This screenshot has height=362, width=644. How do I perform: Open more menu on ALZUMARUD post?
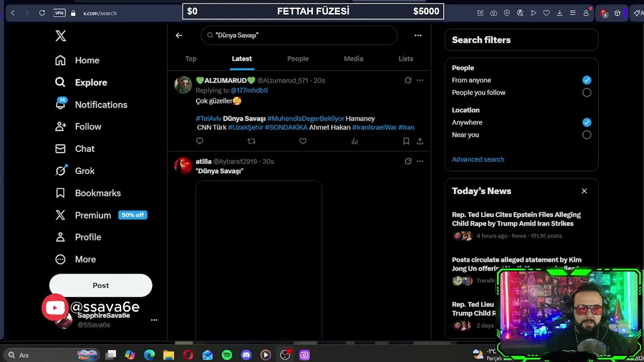(x=420, y=80)
